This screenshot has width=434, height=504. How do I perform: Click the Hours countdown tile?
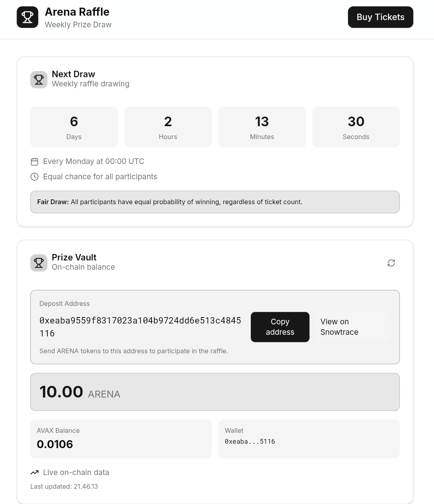click(x=168, y=127)
